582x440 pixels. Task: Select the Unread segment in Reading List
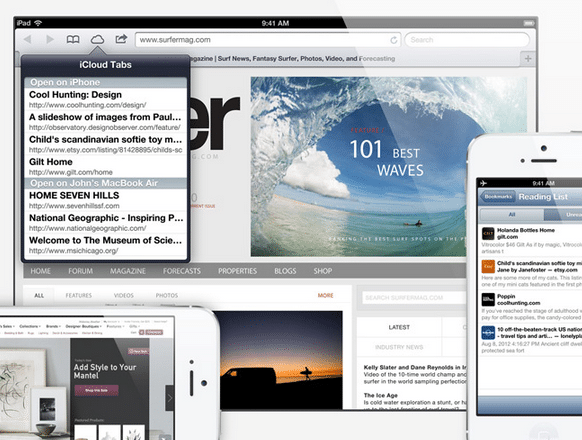pyautogui.click(x=563, y=215)
